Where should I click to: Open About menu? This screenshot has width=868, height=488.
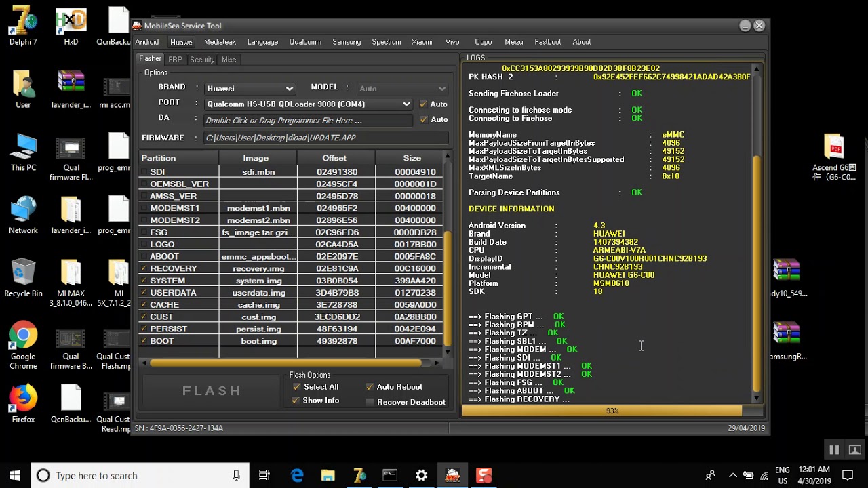coord(582,42)
